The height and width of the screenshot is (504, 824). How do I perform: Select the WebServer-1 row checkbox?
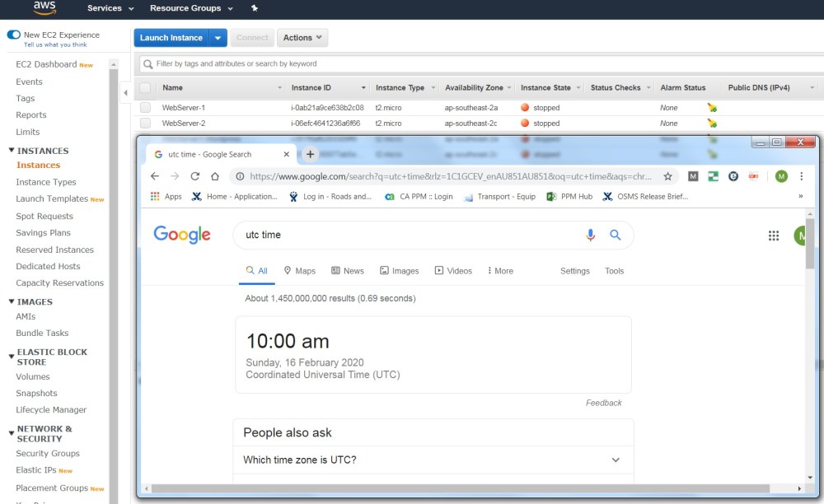(145, 108)
